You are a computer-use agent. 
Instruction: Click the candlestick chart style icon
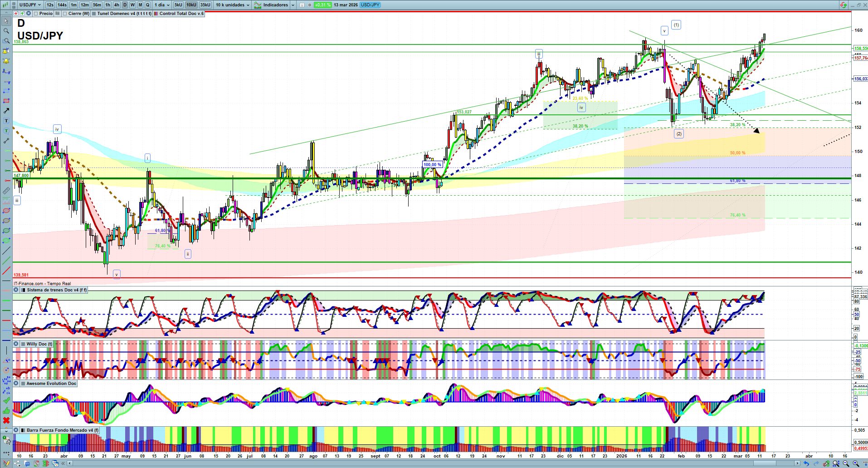(x=6, y=5)
